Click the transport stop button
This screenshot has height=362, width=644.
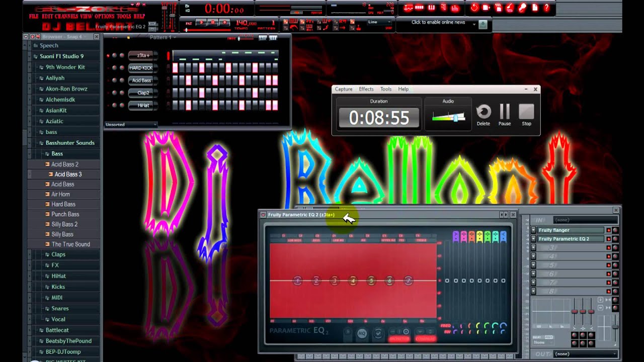[213, 23]
